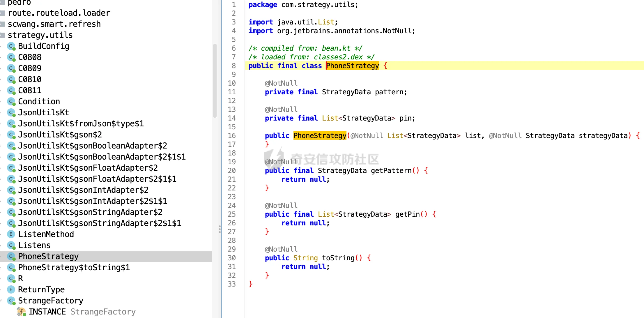Click the toString method name
The height and width of the screenshot is (318, 644).
[338, 258]
